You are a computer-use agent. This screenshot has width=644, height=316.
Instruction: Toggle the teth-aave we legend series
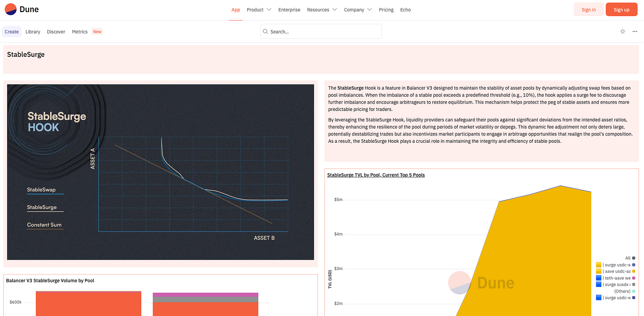[615, 278]
